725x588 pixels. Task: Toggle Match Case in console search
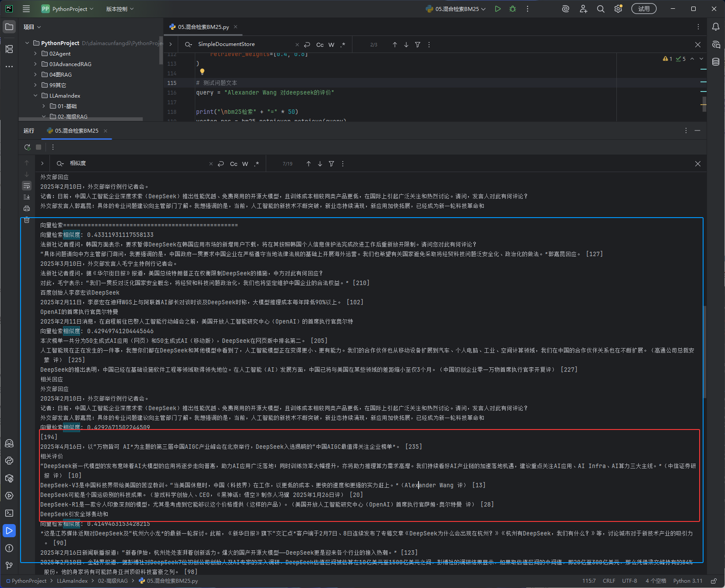234,164
